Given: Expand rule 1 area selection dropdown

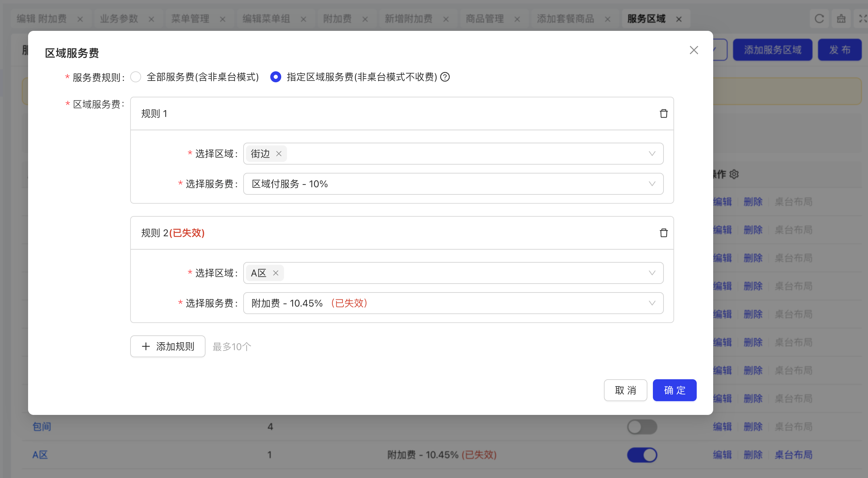Looking at the screenshot, I should pos(652,154).
